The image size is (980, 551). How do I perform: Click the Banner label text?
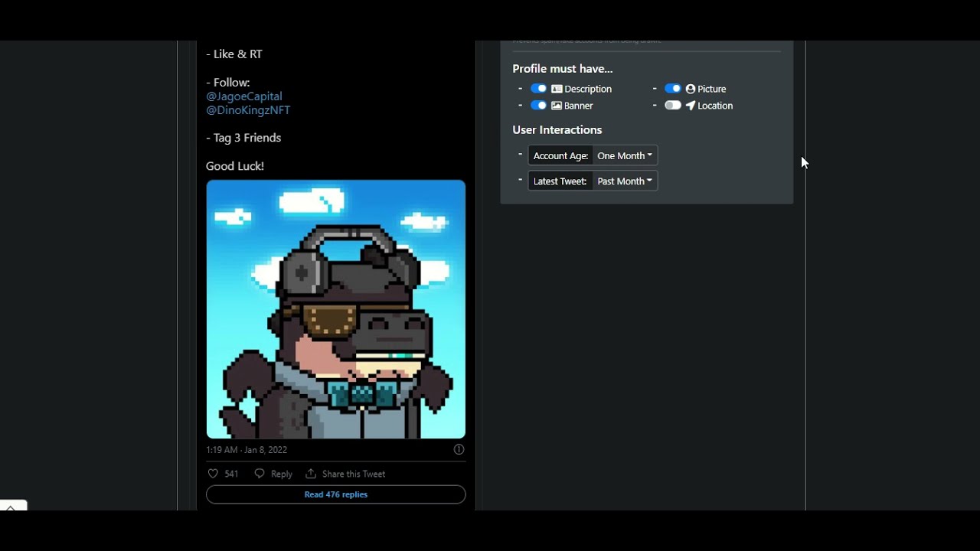[x=579, y=106]
